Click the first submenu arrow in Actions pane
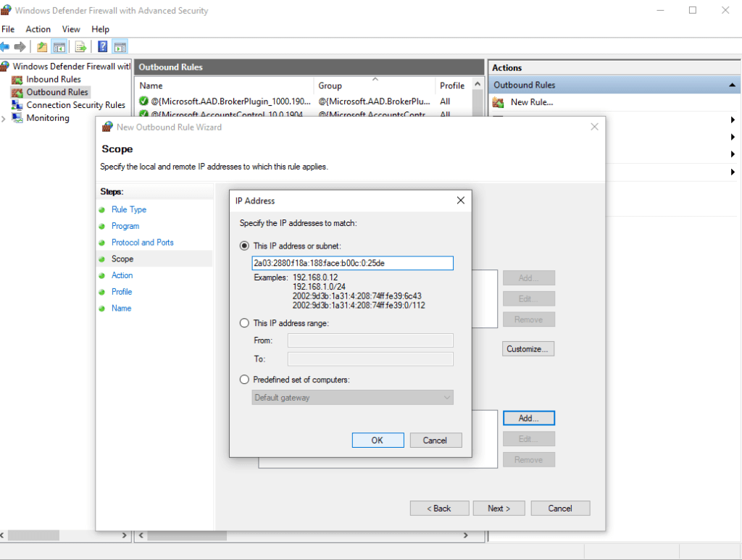 [x=733, y=120]
